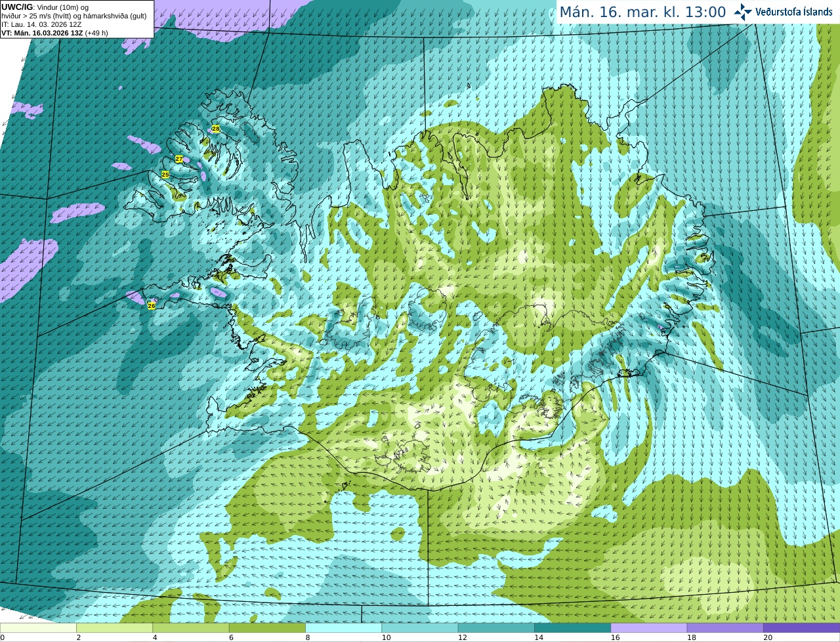840x642 pixels.
Task: Click the legend scale label '6'
Action: pos(231,637)
